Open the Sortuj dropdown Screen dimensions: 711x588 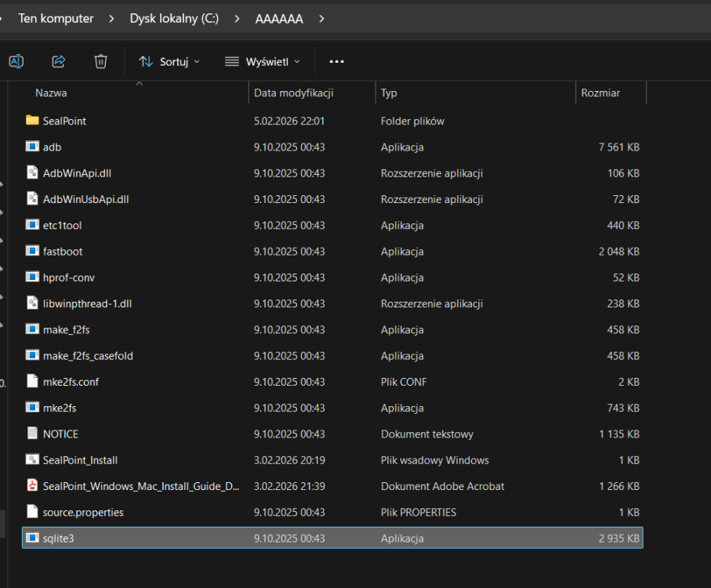[169, 61]
